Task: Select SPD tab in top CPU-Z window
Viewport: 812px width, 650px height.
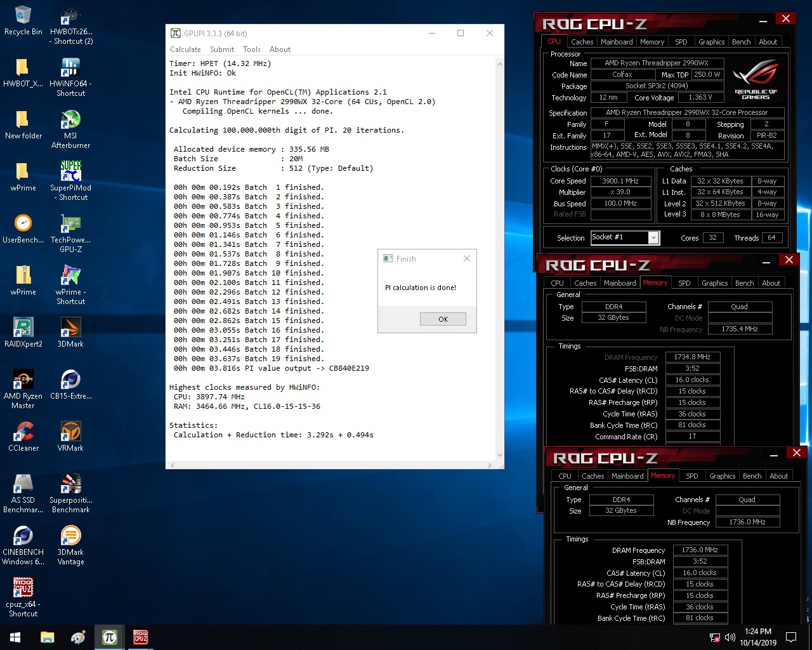Action: [x=681, y=42]
